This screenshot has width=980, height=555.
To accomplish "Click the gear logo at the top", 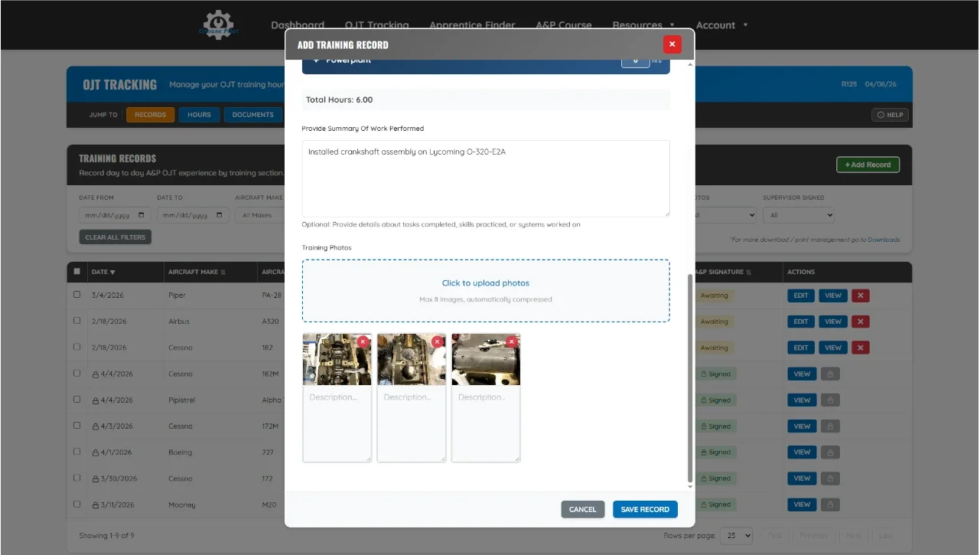I will pos(217,24).
